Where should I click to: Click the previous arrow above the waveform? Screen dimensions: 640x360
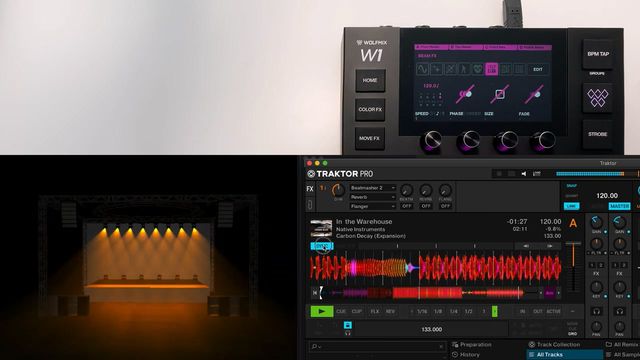(526, 246)
